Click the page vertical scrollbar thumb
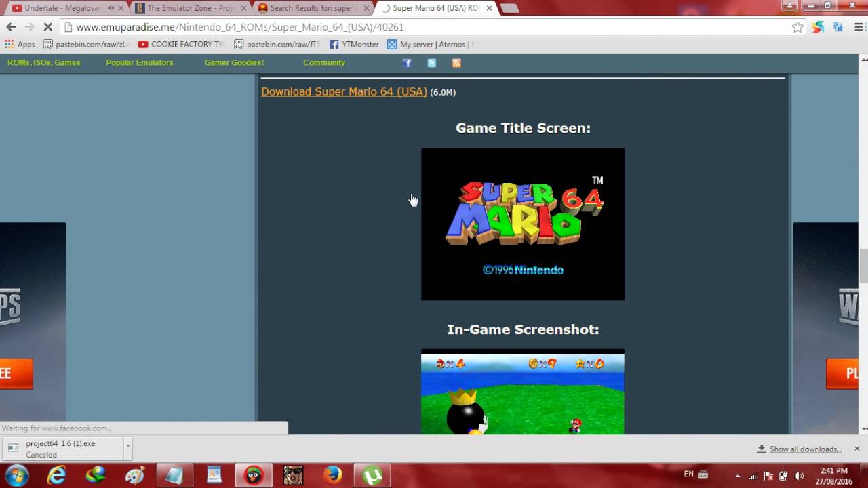 point(864,267)
